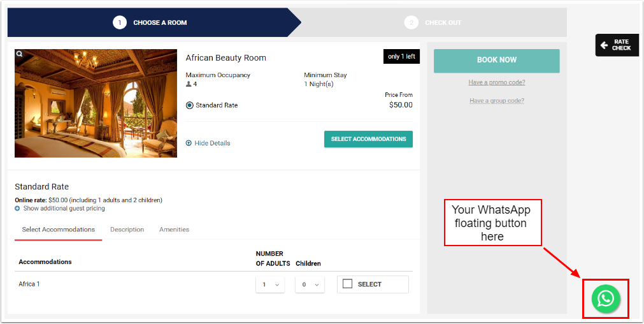Select the Standard Rate radio button
The height and width of the screenshot is (324, 644).
(189, 105)
